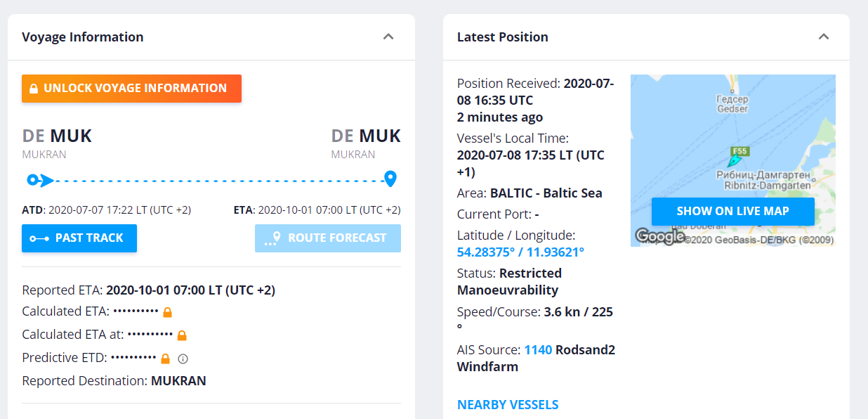Open NEARBY VESSELS
This screenshot has width=868, height=419.
click(508, 404)
